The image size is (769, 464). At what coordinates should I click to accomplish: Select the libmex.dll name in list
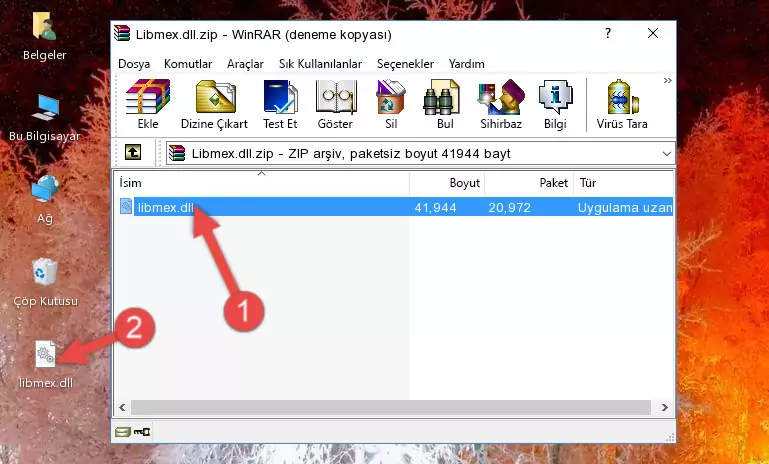[165, 207]
